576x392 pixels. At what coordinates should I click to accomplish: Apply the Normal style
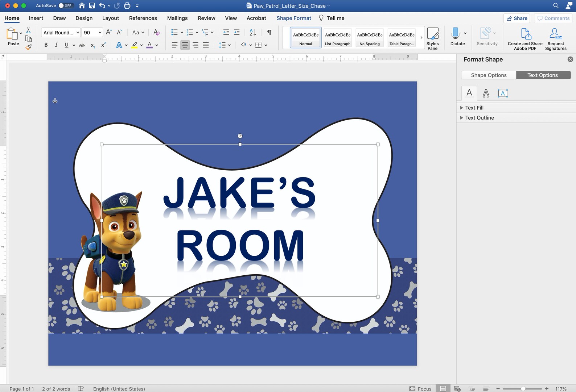[x=305, y=37]
